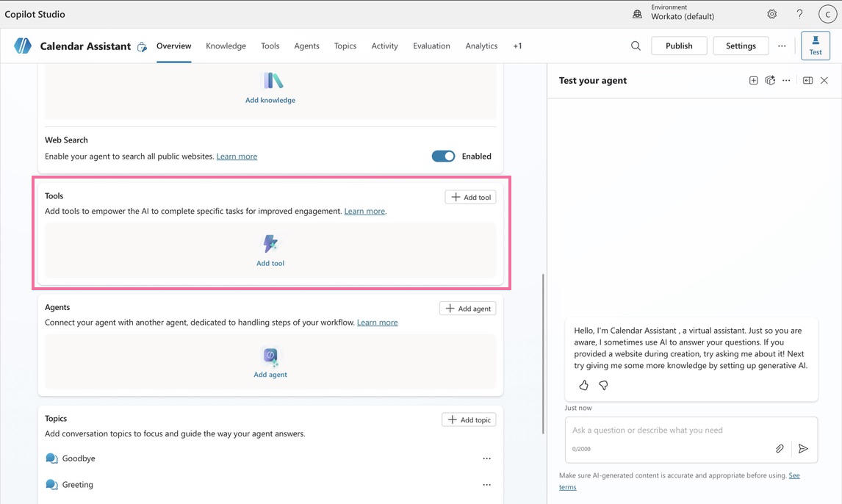This screenshot has height=504, width=842.
Task: Open more options for Goodbye topic
Action: pyautogui.click(x=486, y=458)
